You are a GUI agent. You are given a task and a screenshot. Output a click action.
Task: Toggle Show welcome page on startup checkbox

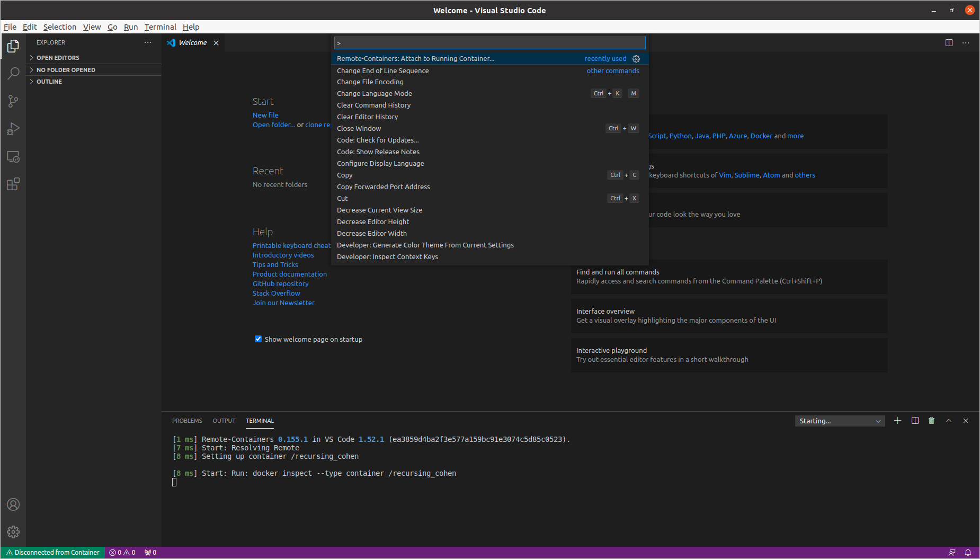click(x=259, y=339)
